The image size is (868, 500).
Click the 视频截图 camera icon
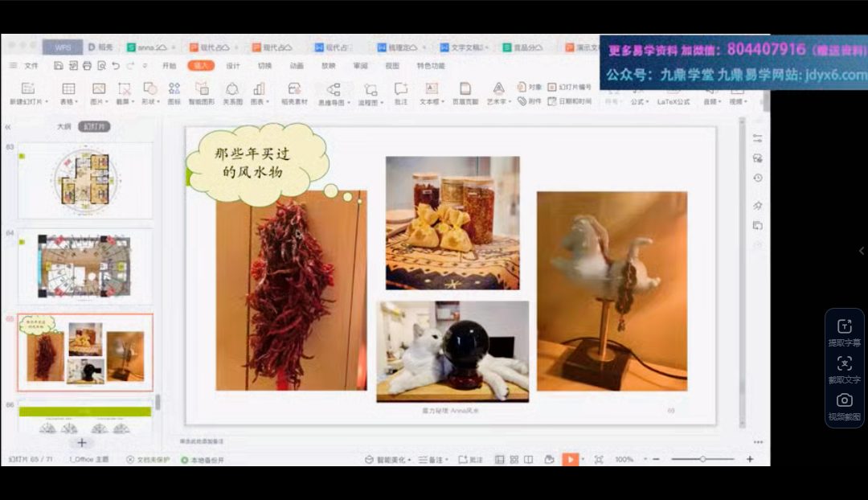point(844,400)
